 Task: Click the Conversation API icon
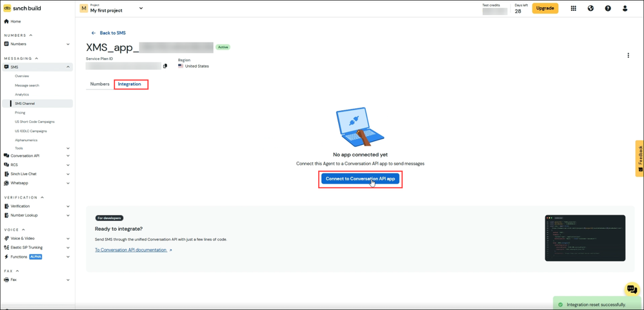[x=6, y=156]
